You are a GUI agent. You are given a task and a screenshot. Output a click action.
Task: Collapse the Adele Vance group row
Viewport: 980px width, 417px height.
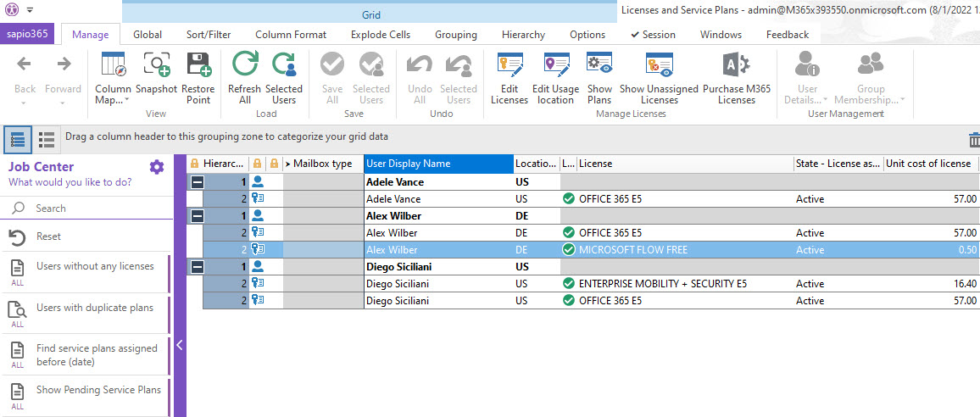pyautogui.click(x=196, y=181)
